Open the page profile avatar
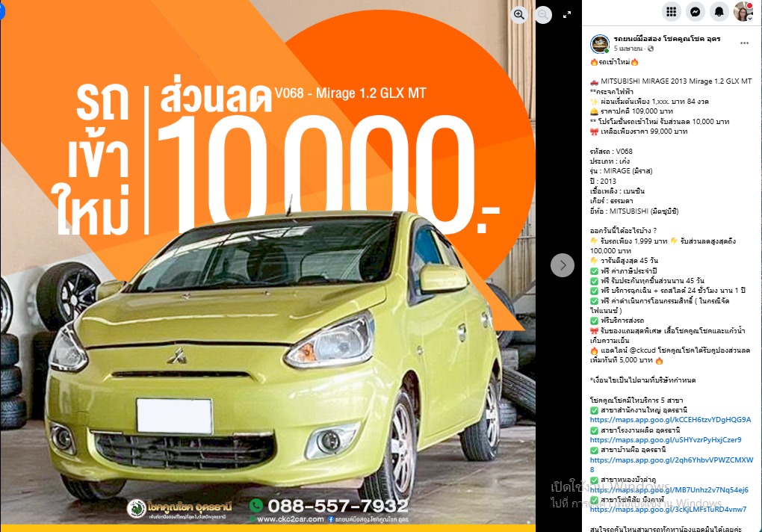Screen dimensions: 762x532 click(x=600, y=44)
